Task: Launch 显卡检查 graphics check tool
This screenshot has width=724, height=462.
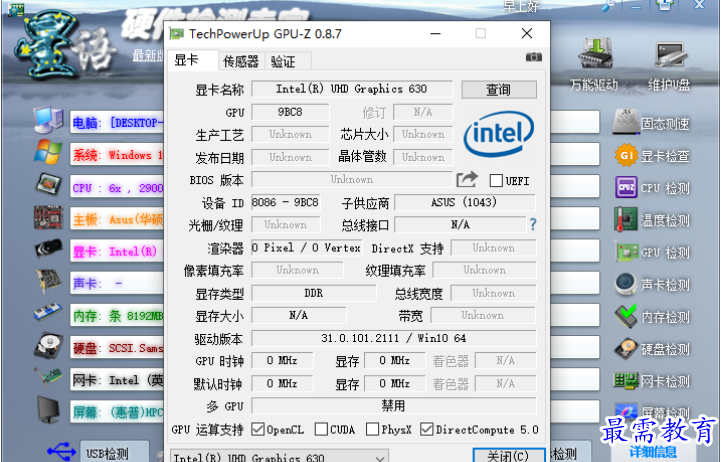Action: 652,156
